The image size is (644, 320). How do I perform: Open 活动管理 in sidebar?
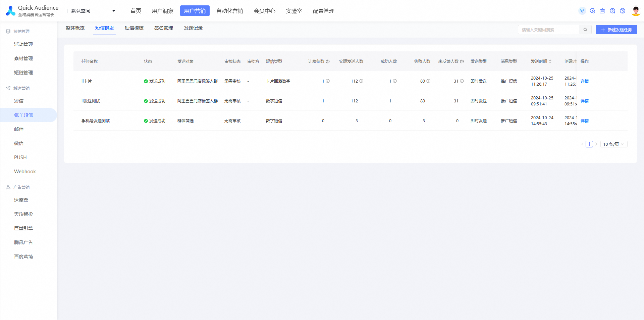click(23, 44)
